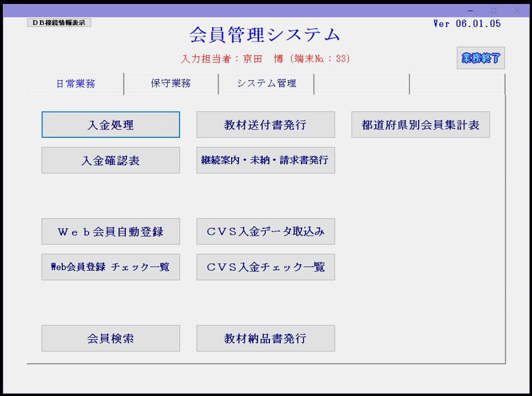
Task: Open 入金確認表 report
Action: [x=110, y=160]
